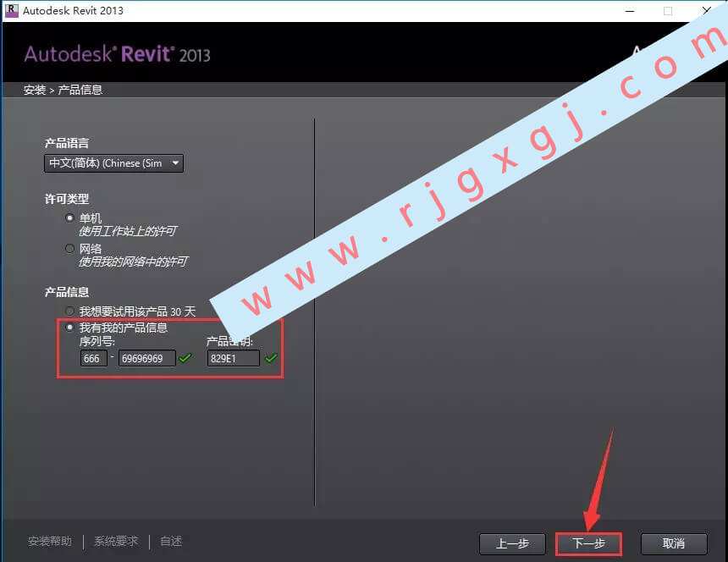Viewport: 728px width, 562px height.
Task: Open the 安装帮助 installation help link
Action: tap(50, 541)
